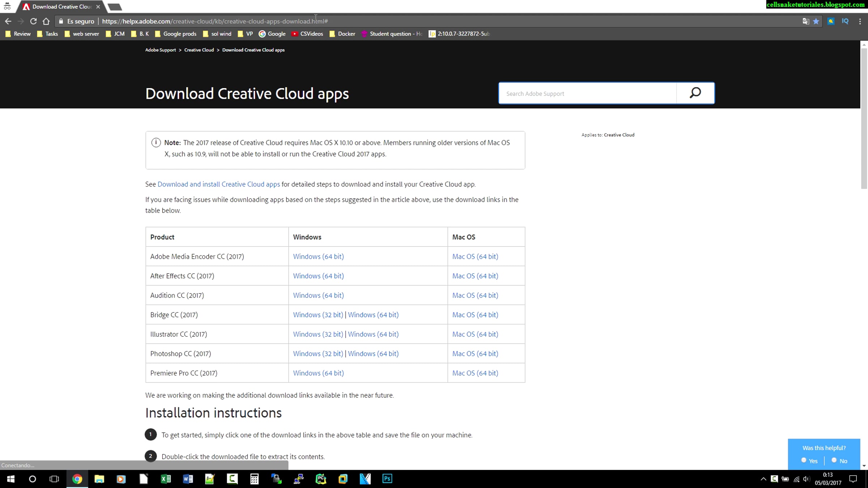Open the web server bookmarks folder
868x488 pixels.
click(x=81, y=34)
